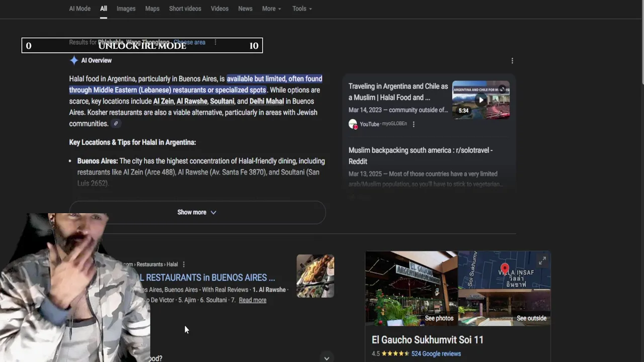Open options dots beside Restaurants › Halal breadcrumb
Image resolution: width=644 pixels, height=362 pixels.
pyautogui.click(x=184, y=264)
